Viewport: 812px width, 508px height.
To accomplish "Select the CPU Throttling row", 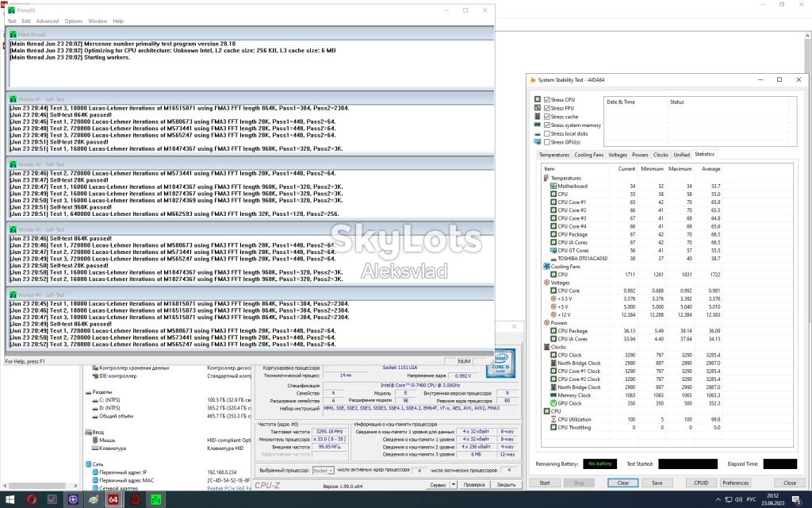I will (x=633, y=428).
